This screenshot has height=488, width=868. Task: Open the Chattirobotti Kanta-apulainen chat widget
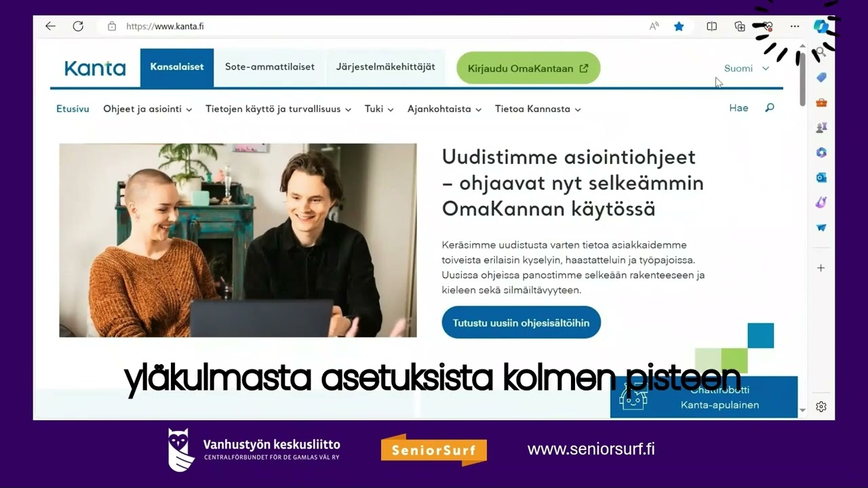tap(704, 397)
